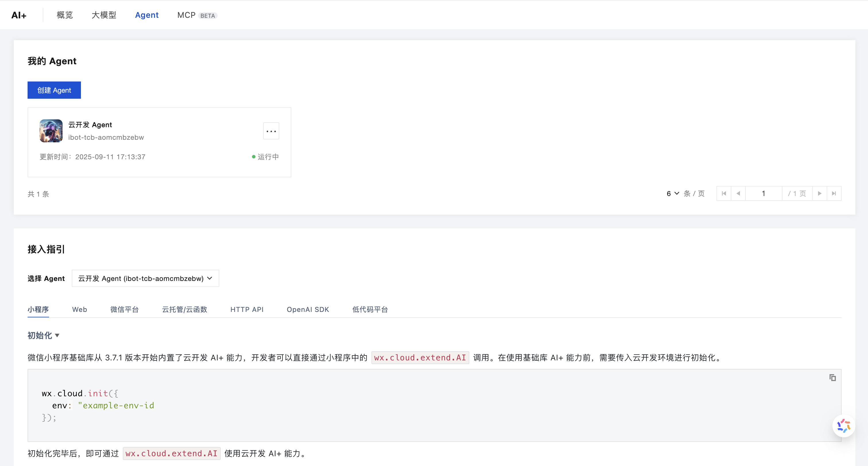This screenshot has width=868, height=466.
Task: Click the 接入指引 section heading
Action: click(x=46, y=249)
